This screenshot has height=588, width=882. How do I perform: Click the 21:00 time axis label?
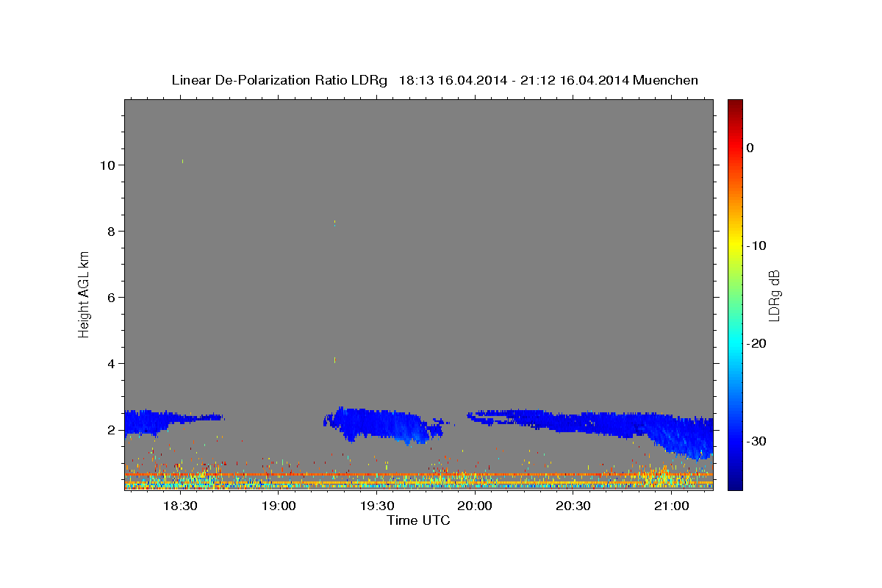click(671, 506)
